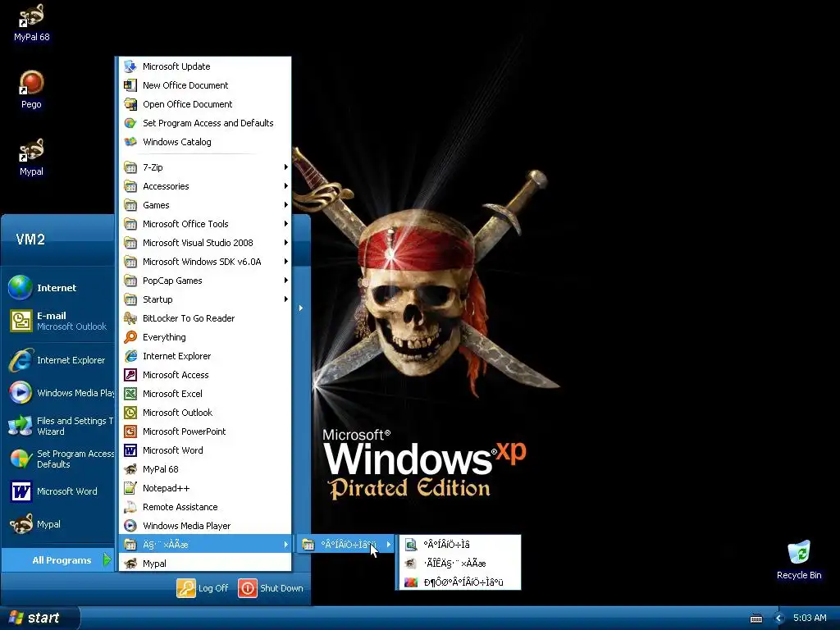Expand the Microsoft Office Tools submenu arrow

click(286, 224)
